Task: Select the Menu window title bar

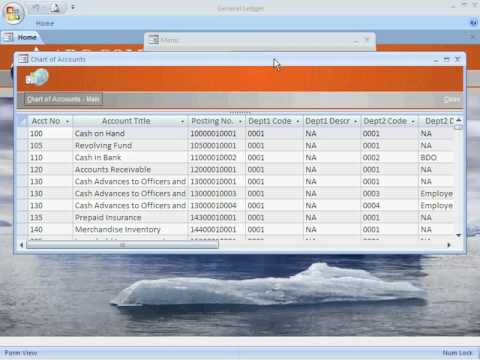Action: [260, 40]
